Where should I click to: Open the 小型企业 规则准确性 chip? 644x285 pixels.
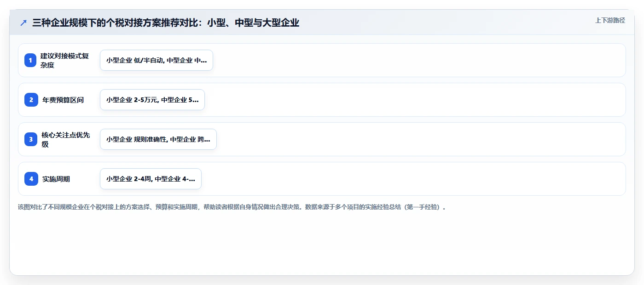(158, 139)
